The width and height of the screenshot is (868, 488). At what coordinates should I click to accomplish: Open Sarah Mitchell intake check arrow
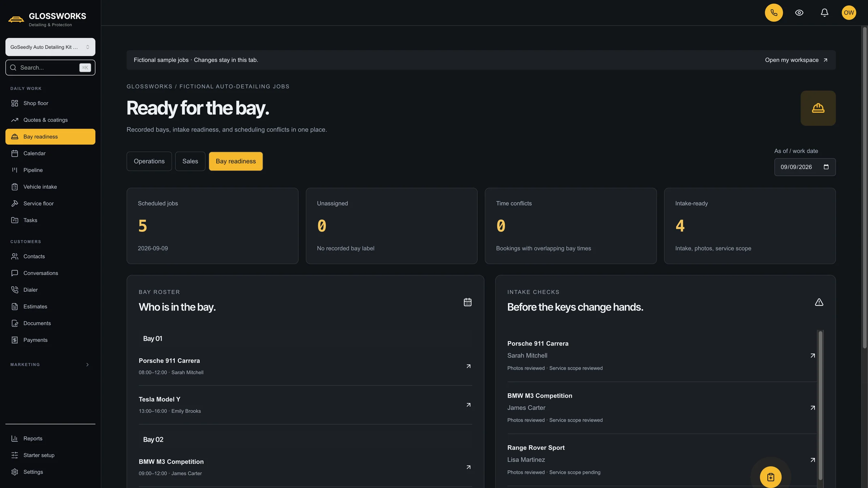pyautogui.click(x=812, y=356)
